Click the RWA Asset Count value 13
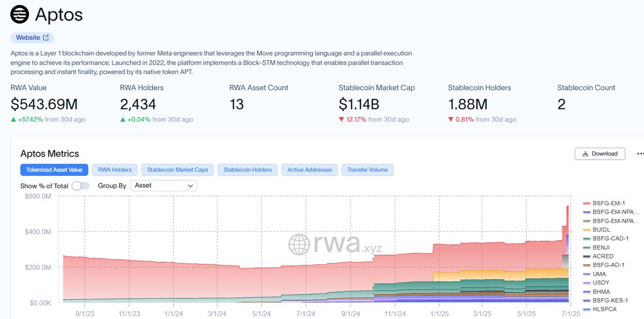 (x=237, y=104)
